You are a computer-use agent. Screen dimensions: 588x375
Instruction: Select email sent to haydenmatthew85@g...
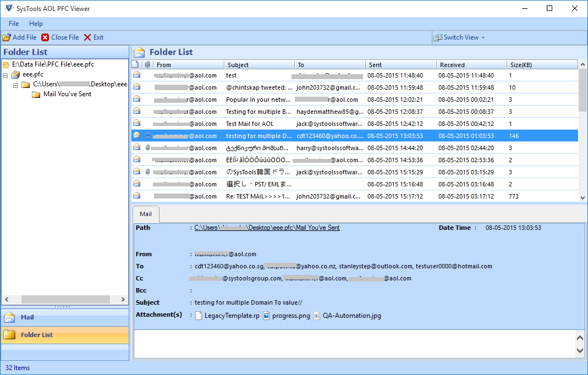click(354, 112)
